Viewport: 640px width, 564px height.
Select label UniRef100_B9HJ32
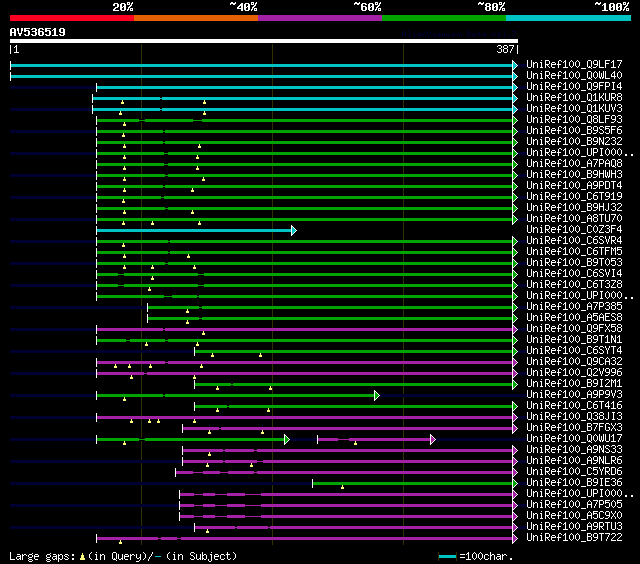[574, 208]
